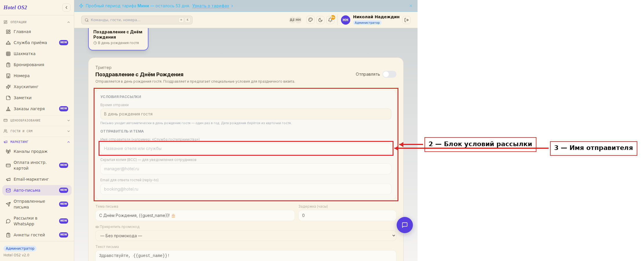The height and width of the screenshot is (261, 644).
Task: Click the logout icon next to the profile
Action: (x=407, y=20)
